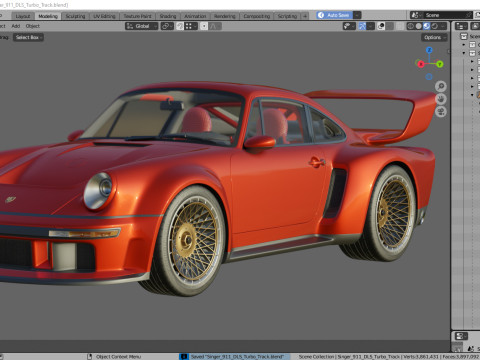The width and height of the screenshot is (480, 360).
Task: Open the proportional falloff curve dropdown
Action: click(x=215, y=26)
